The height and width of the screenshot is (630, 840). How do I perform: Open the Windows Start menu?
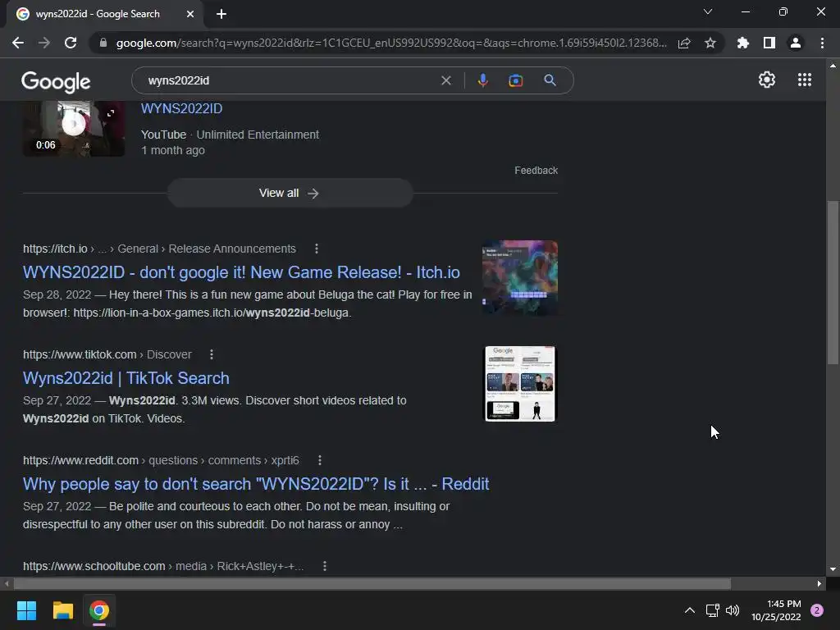point(26,610)
